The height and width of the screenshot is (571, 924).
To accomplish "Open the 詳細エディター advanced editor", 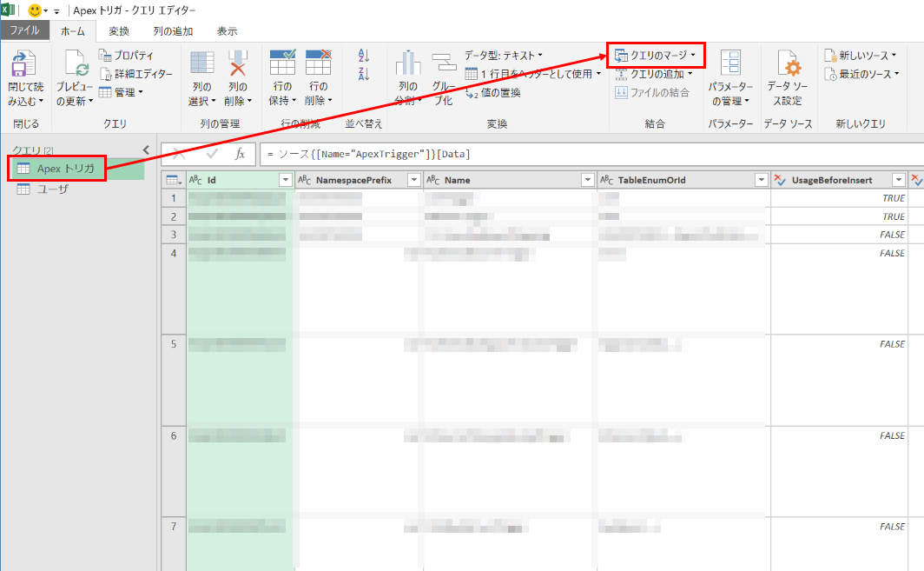I will 136,74.
